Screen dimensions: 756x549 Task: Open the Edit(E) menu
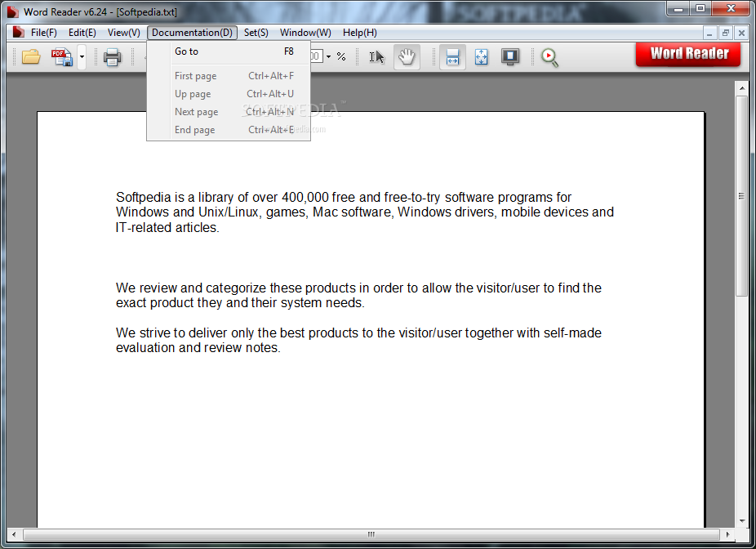pos(82,33)
